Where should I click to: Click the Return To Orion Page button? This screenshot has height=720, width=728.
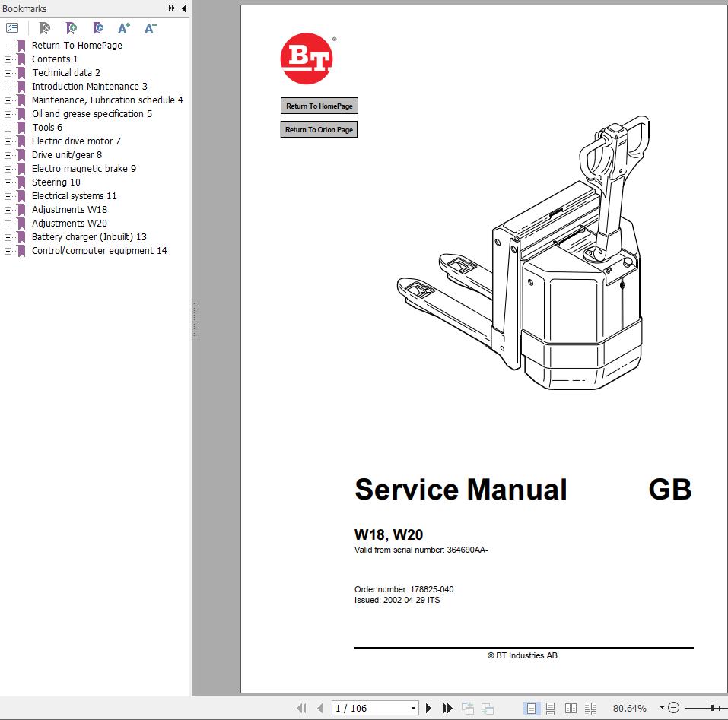pos(319,129)
